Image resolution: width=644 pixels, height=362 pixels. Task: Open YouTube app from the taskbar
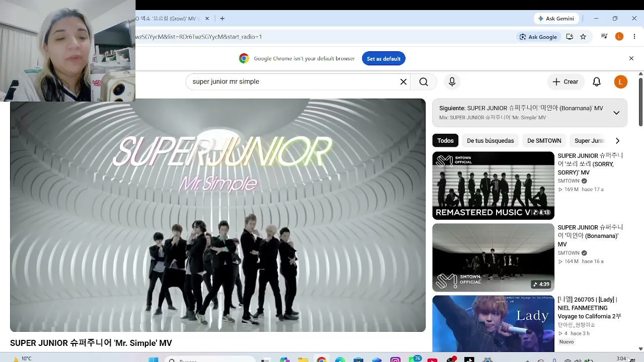[x=432, y=360]
